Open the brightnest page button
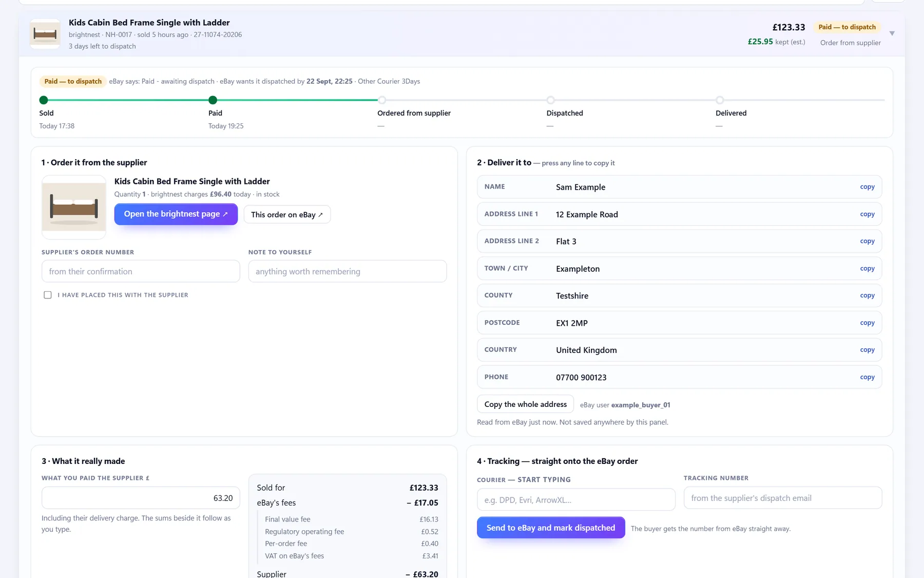924x578 pixels. [x=176, y=214]
